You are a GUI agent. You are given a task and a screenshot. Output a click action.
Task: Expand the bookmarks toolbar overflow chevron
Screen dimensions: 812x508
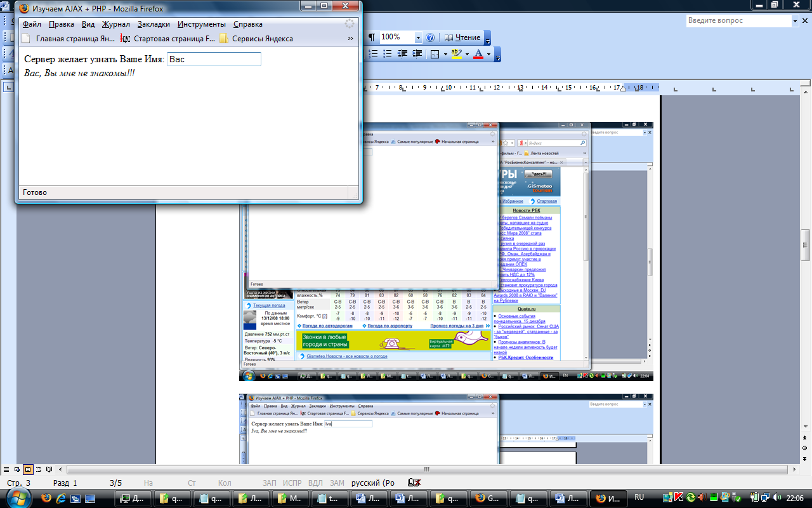pos(350,39)
